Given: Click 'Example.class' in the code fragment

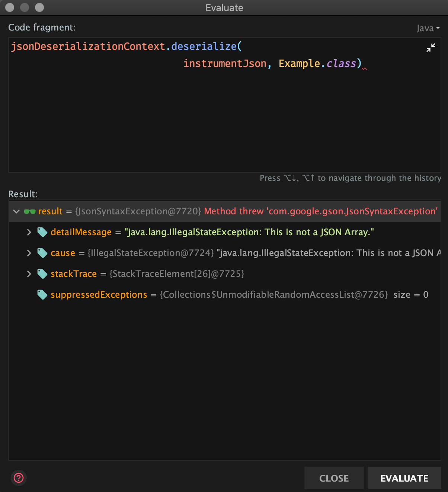Looking at the screenshot, I should 317,64.
